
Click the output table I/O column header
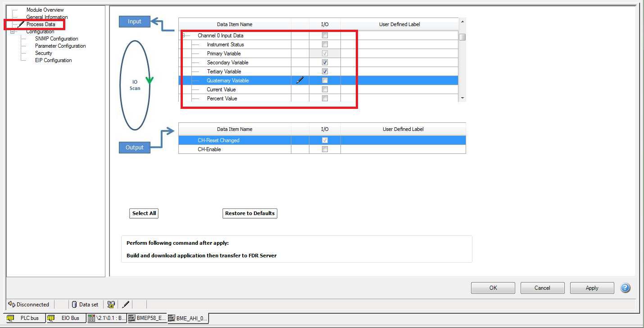[x=325, y=129]
